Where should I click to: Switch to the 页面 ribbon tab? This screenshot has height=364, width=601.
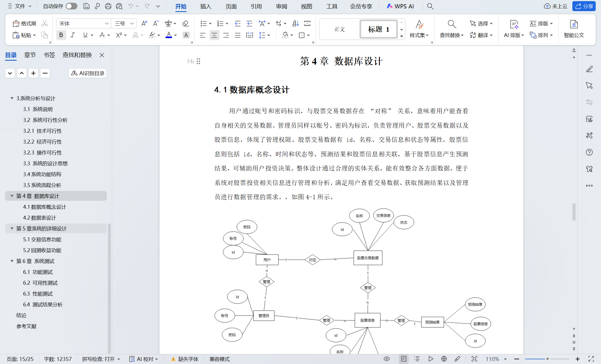[231, 6]
